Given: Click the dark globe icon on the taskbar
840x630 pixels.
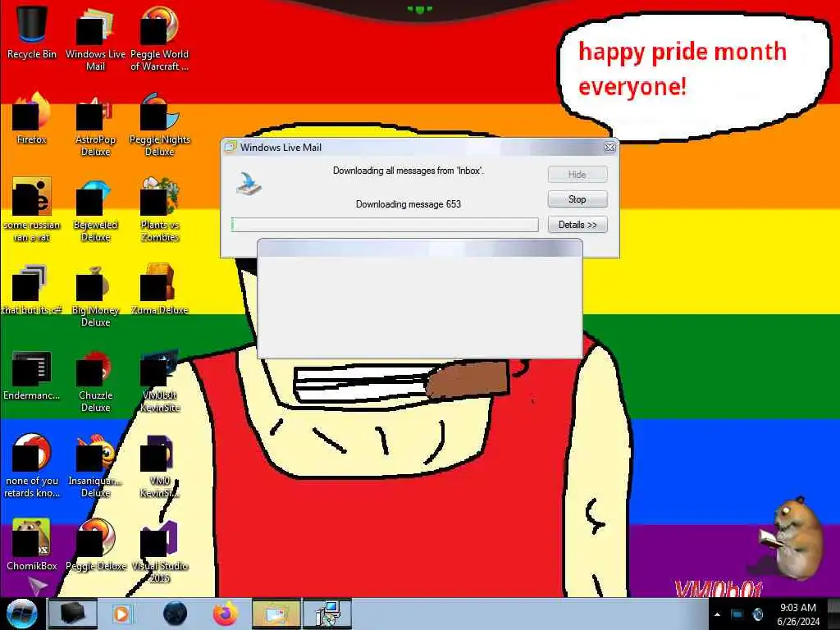Looking at the screenshot, I should (176, 614).
